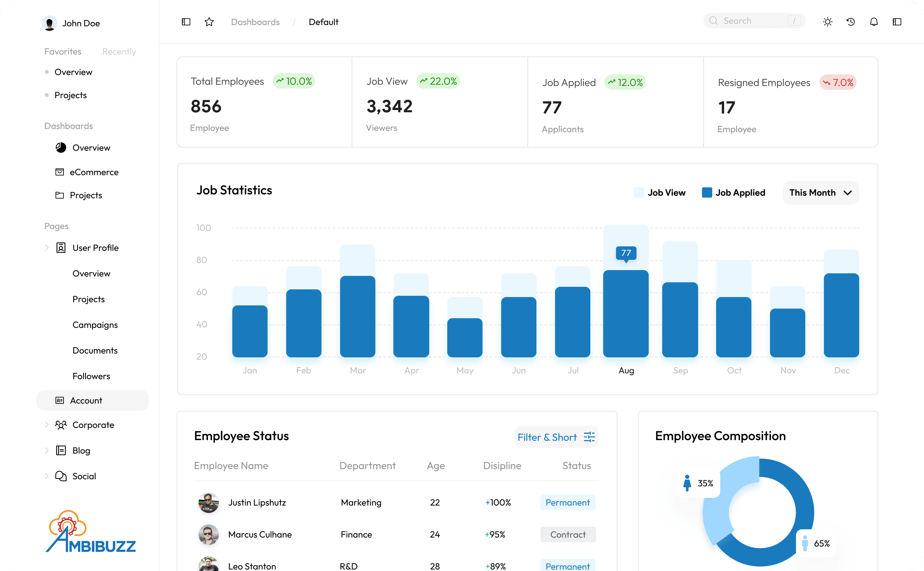Open the Account page icon

click(x=60, y=400)
